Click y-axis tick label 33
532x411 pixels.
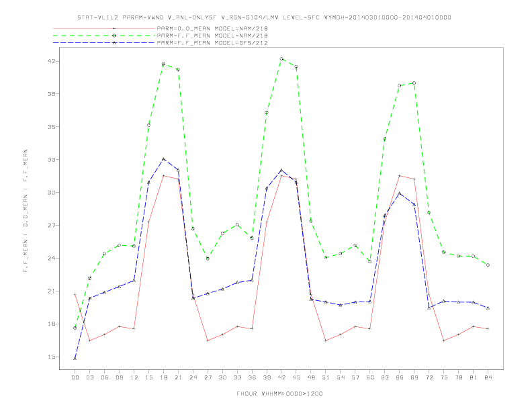(x=52, y=159)
